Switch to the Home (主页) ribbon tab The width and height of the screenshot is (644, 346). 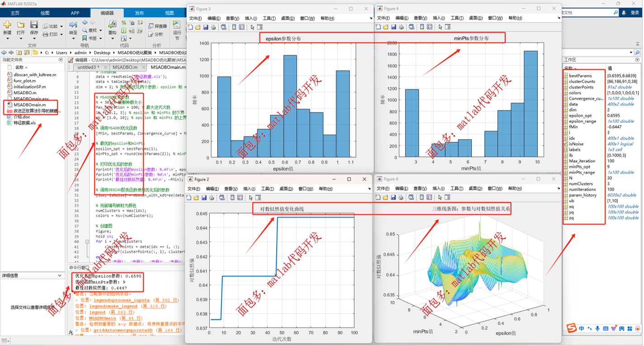point(15,13)
